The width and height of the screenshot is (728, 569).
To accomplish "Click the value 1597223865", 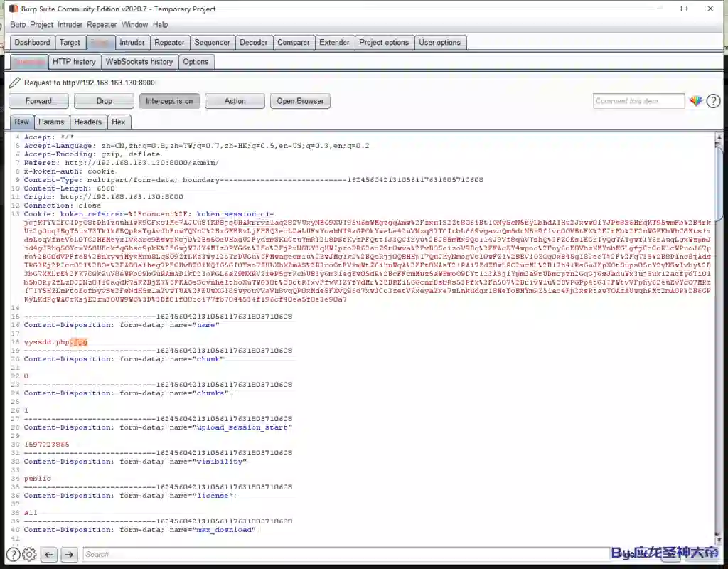I will tap(46, 444).
